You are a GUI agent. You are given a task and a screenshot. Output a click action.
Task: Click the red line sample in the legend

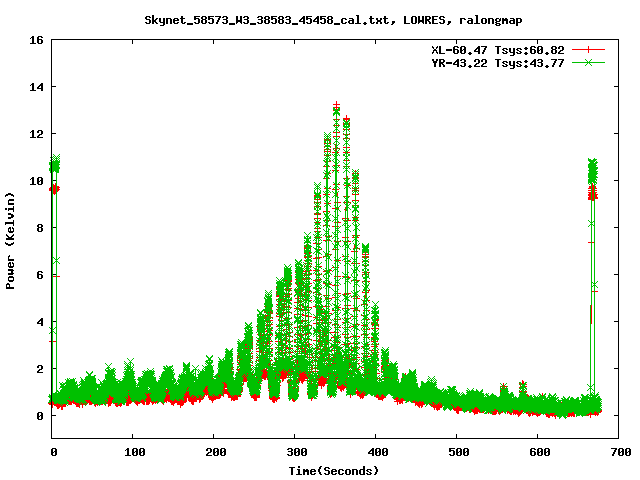click(588, 50)
